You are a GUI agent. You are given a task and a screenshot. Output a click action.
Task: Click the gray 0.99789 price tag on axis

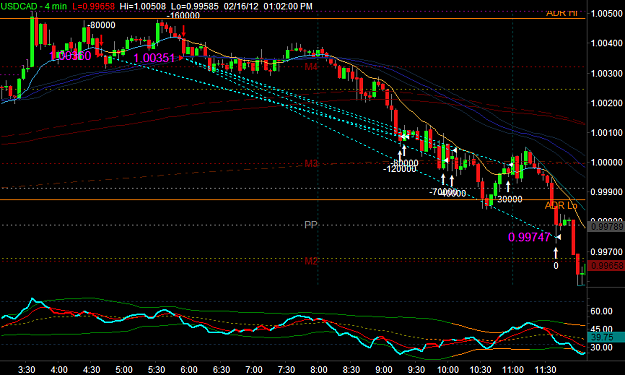coord(607,227)
